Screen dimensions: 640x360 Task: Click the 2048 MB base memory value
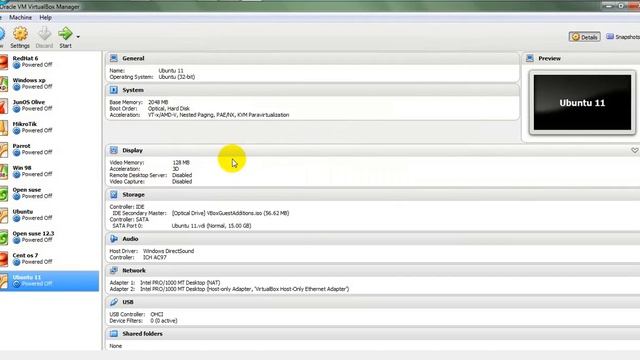[158, 102]
